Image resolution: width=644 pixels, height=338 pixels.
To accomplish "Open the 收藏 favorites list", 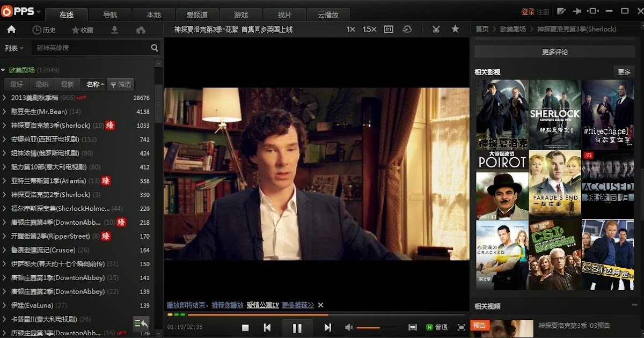I will 82,30.
